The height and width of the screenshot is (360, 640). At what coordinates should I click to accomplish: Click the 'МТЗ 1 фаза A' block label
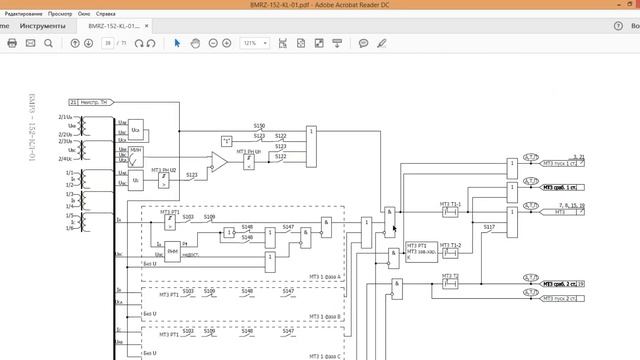point(324,277)
